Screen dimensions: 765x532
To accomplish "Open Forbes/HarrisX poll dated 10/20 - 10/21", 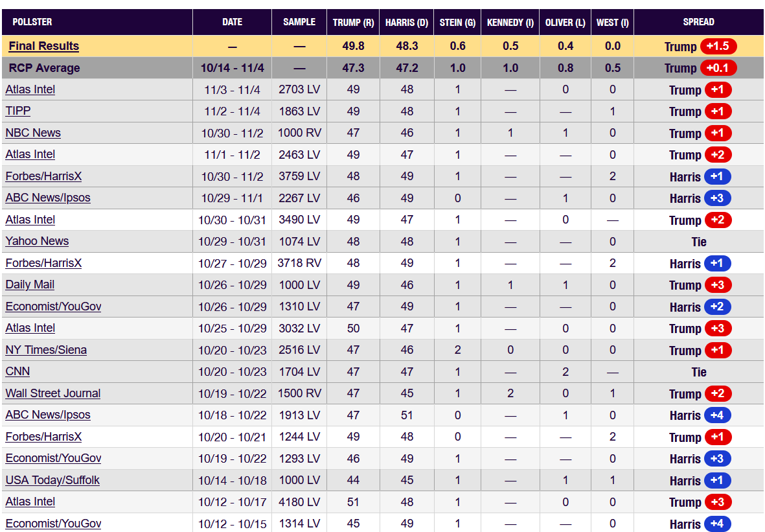I will (43, 437).
